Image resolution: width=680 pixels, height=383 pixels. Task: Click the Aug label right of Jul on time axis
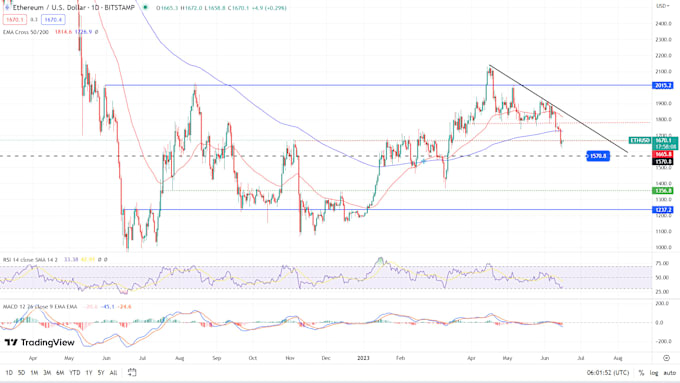click(x=618, y=358)
